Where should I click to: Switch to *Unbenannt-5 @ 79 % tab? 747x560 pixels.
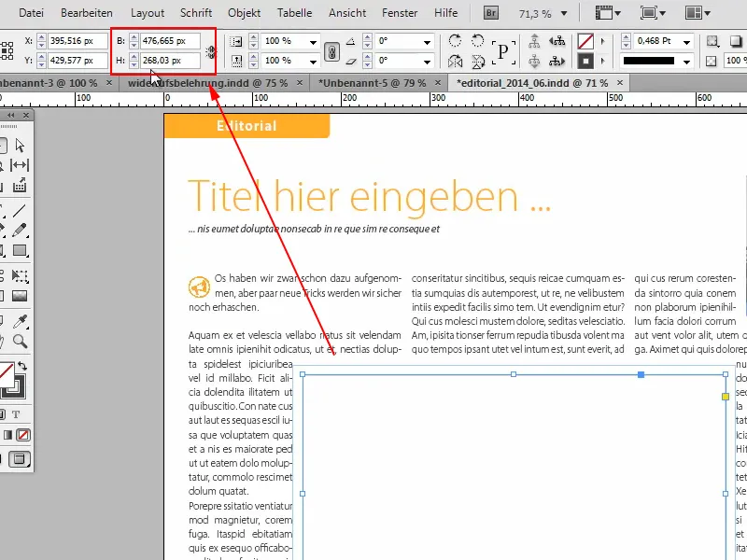tap(372, 83)
